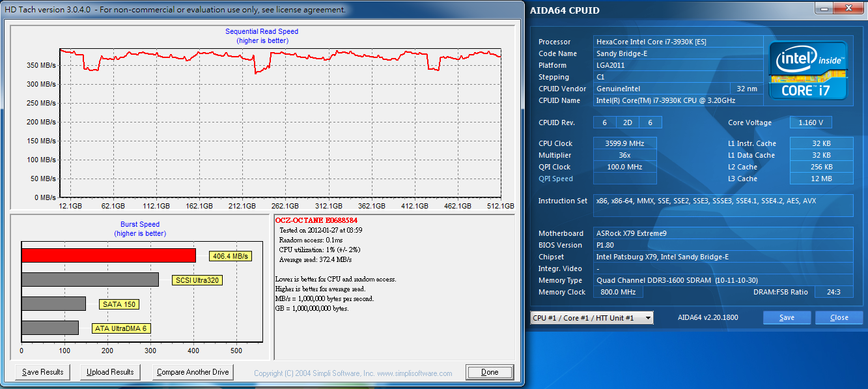Image resolution: width=868 pixels, height=389 pixels.
Task: Click the Core Voltage 1.160 V value
Action: point(811,122)
